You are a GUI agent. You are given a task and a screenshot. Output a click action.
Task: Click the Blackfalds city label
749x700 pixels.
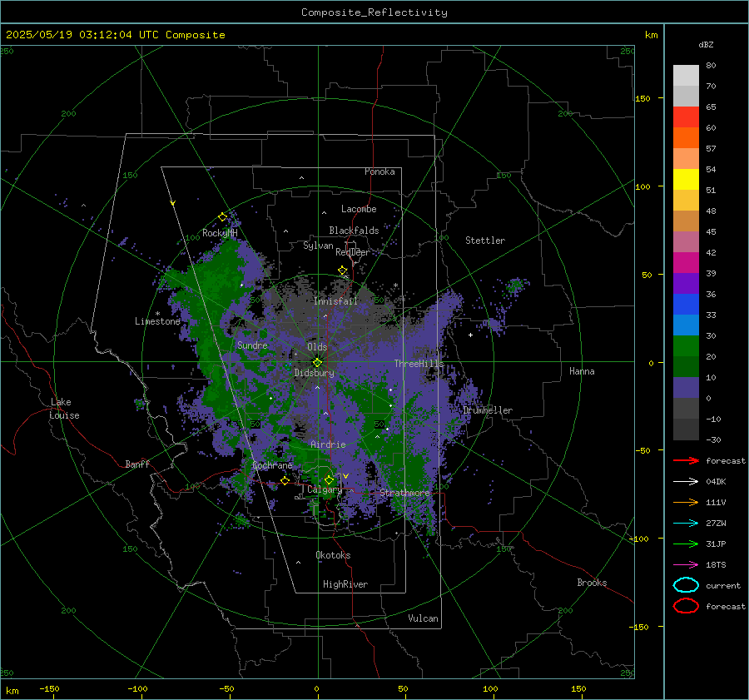(x=354, y=231)
